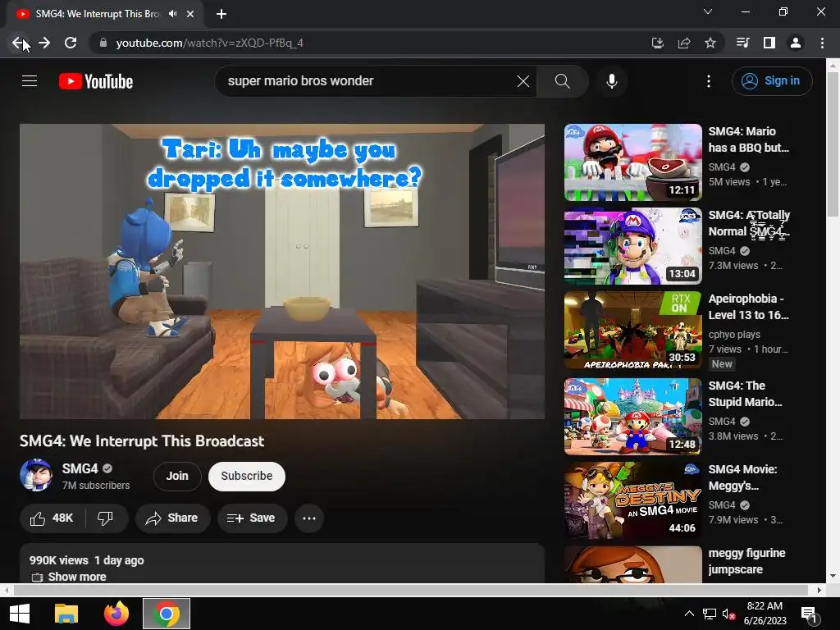
Task: Open 'SMG4: A Totally Normal SMG4' video title
Action: coord(749,223)
